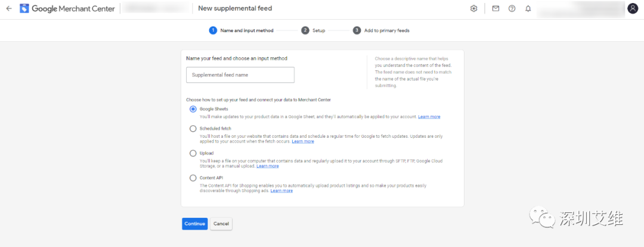The height and width of the screenshot is (247, 644).
Task: Click the help question mark icon
Action: click(x=512, y=8)
